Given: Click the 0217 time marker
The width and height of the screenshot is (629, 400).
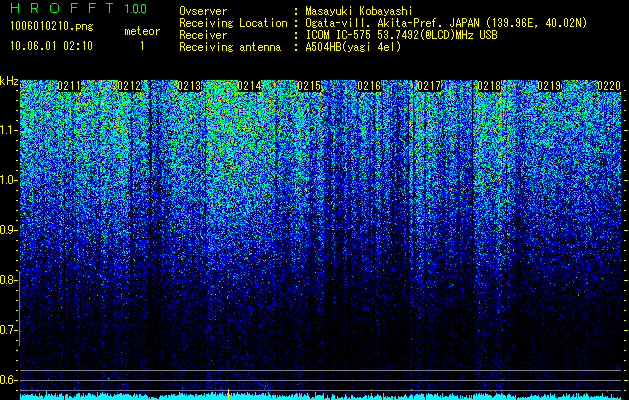Looking at the screenshot, I should (x=429, y=86).
